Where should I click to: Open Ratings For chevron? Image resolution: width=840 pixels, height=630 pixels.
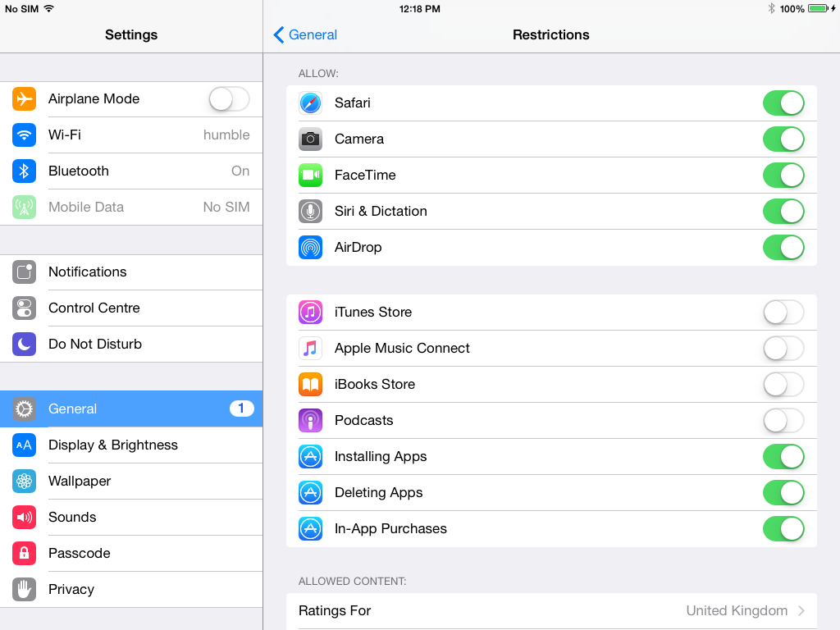801,610
